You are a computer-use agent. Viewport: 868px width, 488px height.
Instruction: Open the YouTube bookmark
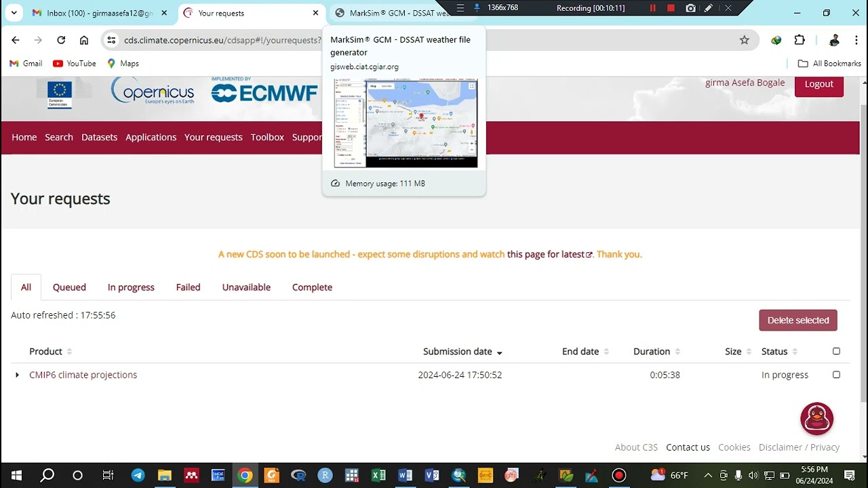click(x=75, y=63)
